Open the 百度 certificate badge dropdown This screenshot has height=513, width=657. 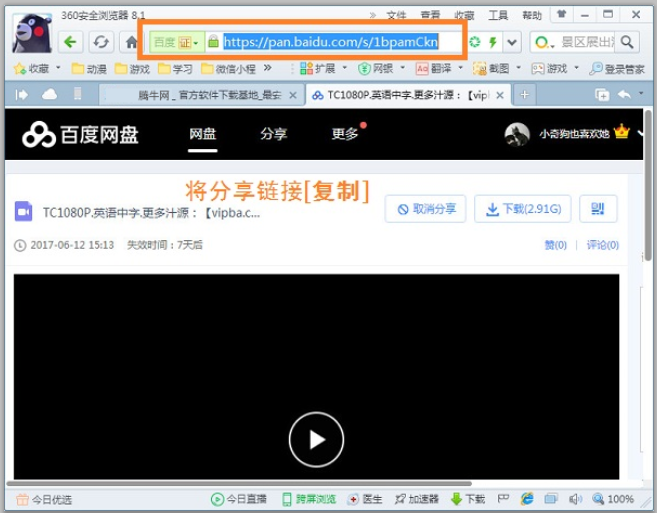tap(177, 42)
